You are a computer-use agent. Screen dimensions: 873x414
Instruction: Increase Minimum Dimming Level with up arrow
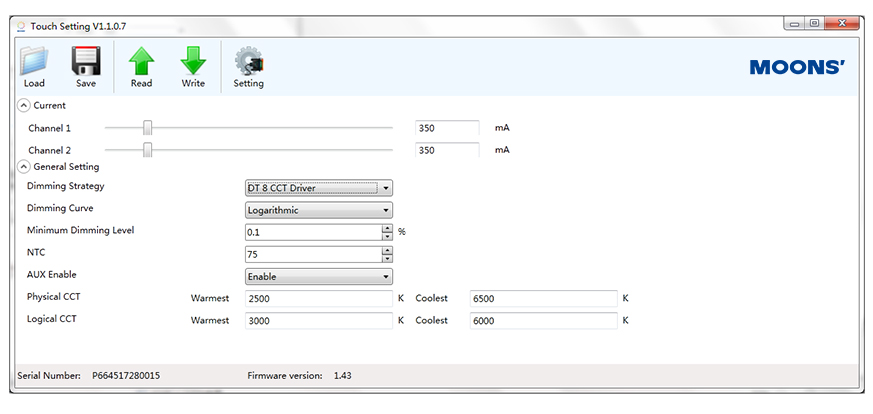click(x=387, y=228)
